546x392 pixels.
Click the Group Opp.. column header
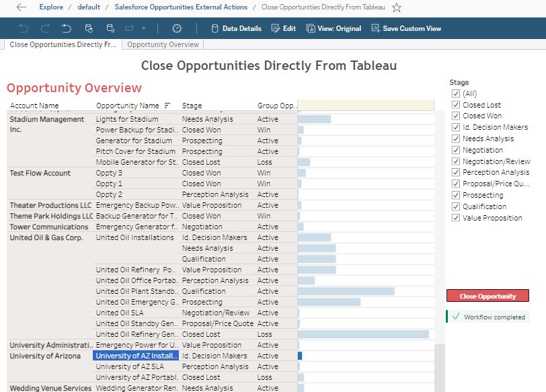pos(277,106)
